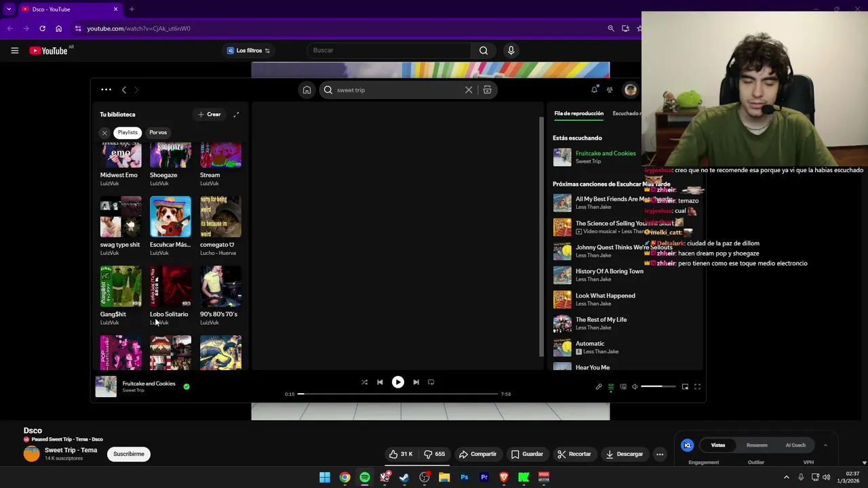Toggle shuffle in Spotify player
This screenshot has height=488, width=868.
coord(364,382)
